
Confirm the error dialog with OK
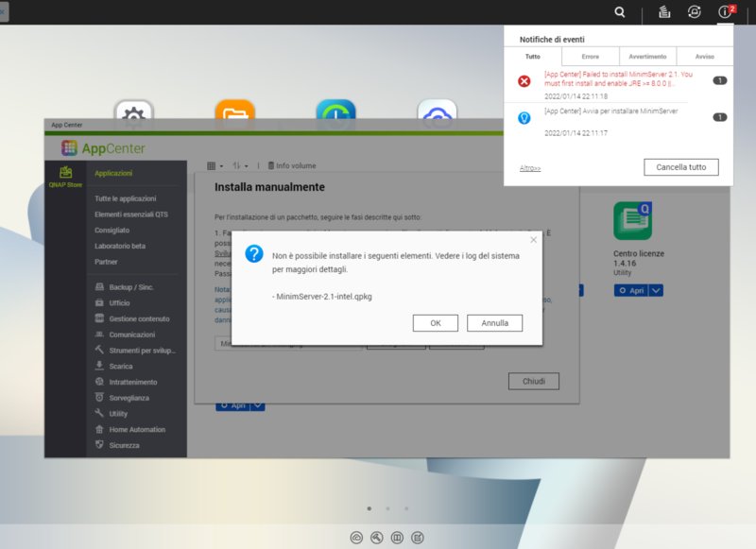436,323
